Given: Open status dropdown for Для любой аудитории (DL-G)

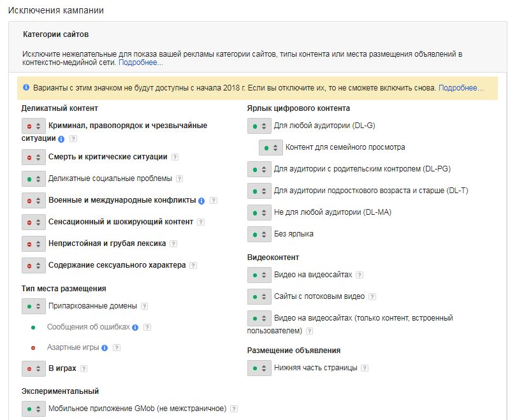Looking at the screenshot, I should click(259, 126).
